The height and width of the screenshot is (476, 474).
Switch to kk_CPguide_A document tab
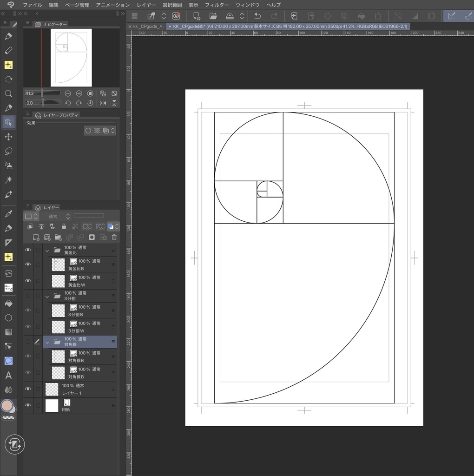click(x=146, y=26)
